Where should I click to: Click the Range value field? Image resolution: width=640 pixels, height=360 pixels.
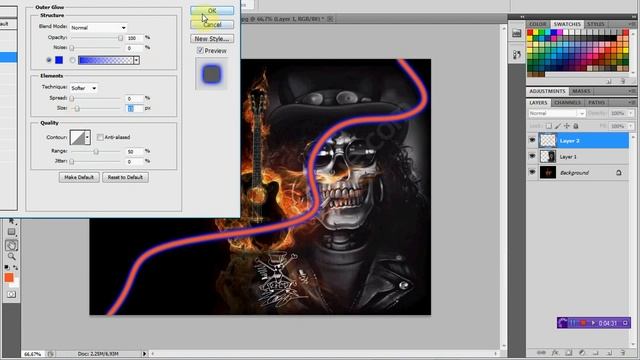click(x=134, y=151)
